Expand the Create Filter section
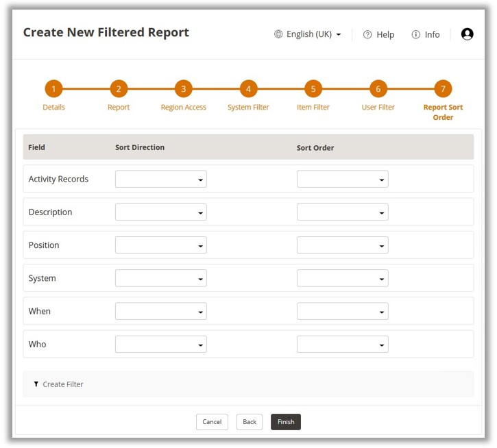The width and height of the screenshot is (497, 448). (63, 384)
